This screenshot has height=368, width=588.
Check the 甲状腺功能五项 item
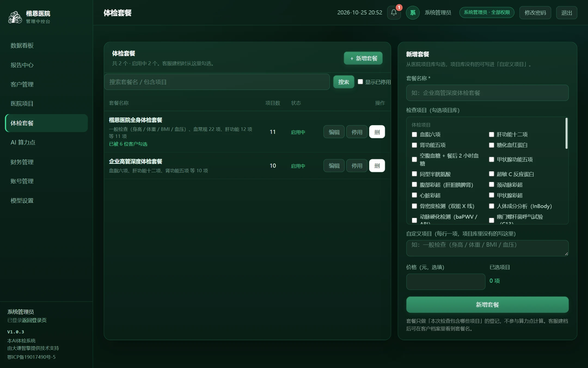click(x=491, y=159)
